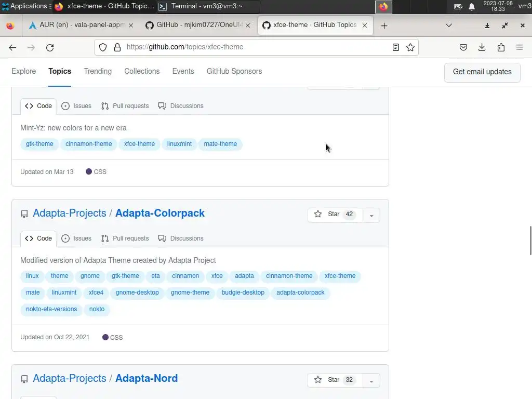Click the Get email updates button
The height and width of the screenshot is (399, 532).
click(x=482, y=72)
